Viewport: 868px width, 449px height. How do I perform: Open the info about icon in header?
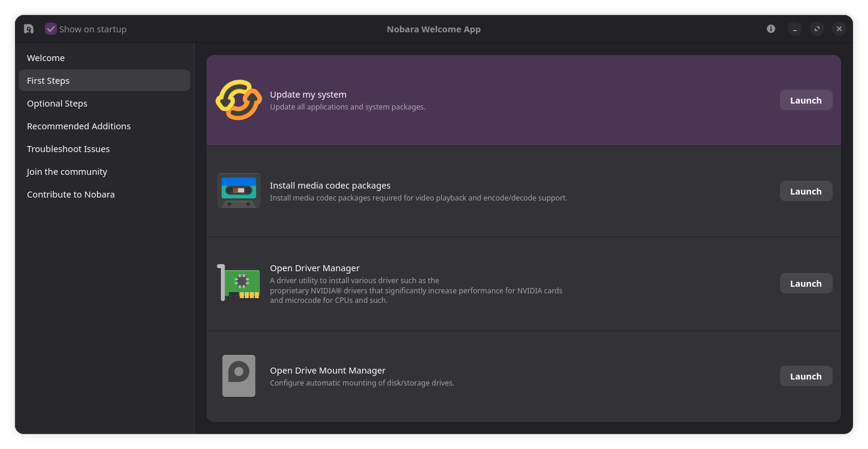[771, 29]
